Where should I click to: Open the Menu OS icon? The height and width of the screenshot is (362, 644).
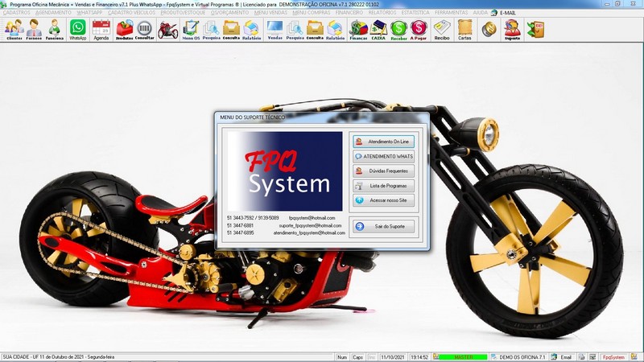pos(191,30)
